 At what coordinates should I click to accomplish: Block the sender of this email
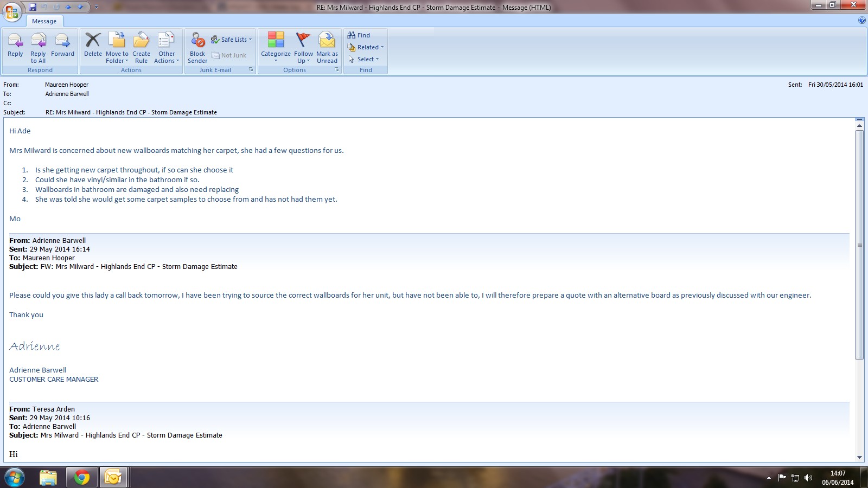(x=197, y=48)
